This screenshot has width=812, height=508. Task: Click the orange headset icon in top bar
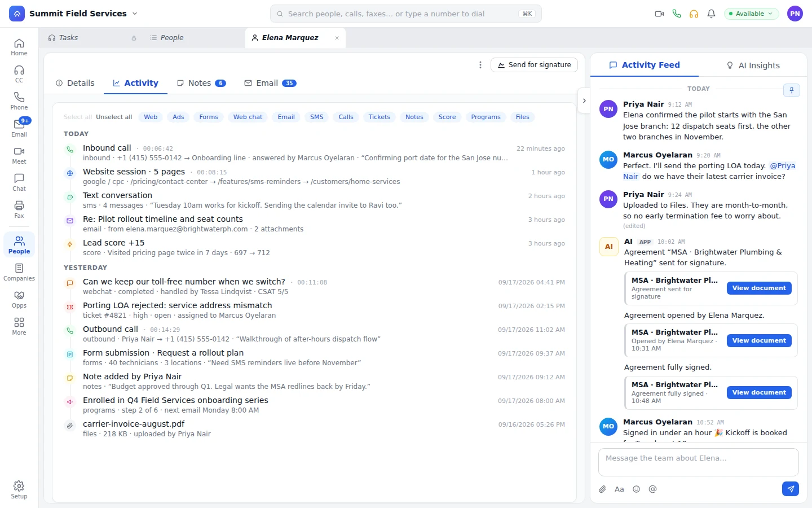tap(694, 14)
